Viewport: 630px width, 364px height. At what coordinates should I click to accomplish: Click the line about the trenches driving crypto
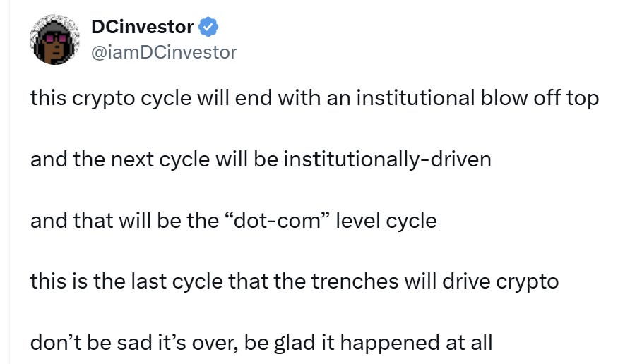pos(294,281)
